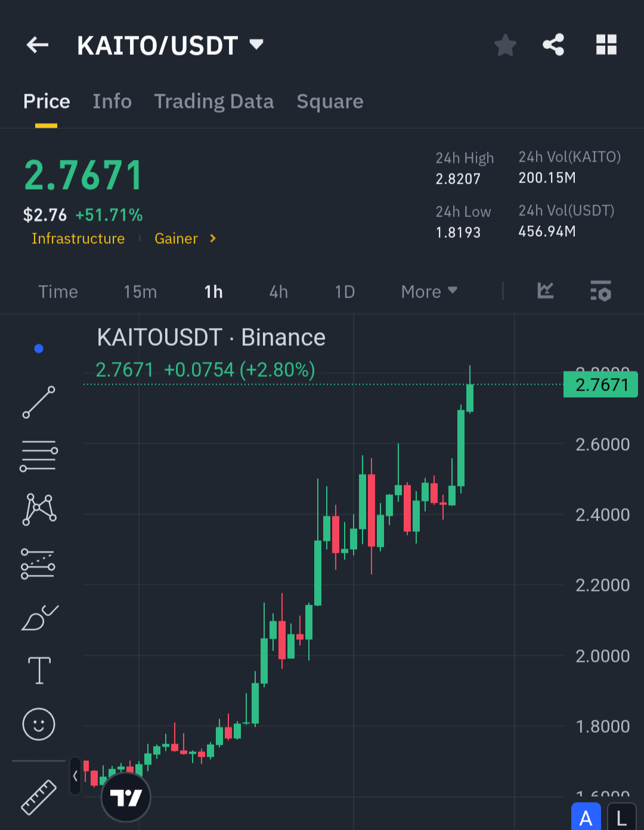Select the trend line drawing tool
The image size is (644, 830).
[39, 402]
